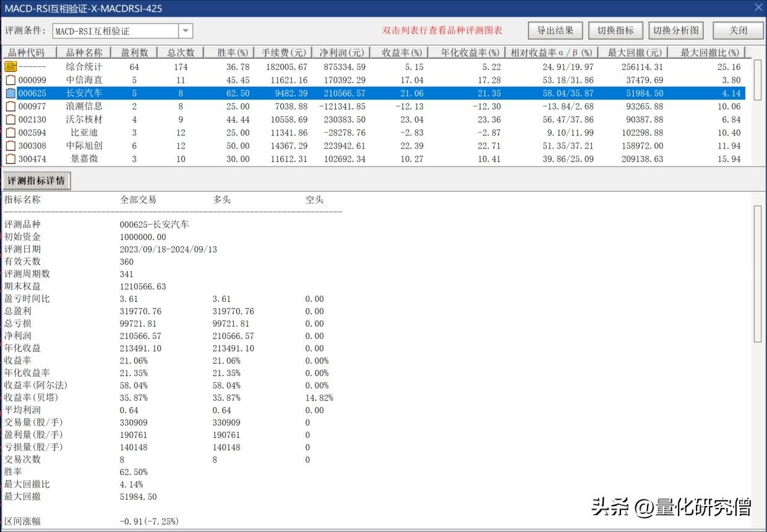Click the upper results list vertical scrollbar
767x532 pixels.
(x=758, y=80)
